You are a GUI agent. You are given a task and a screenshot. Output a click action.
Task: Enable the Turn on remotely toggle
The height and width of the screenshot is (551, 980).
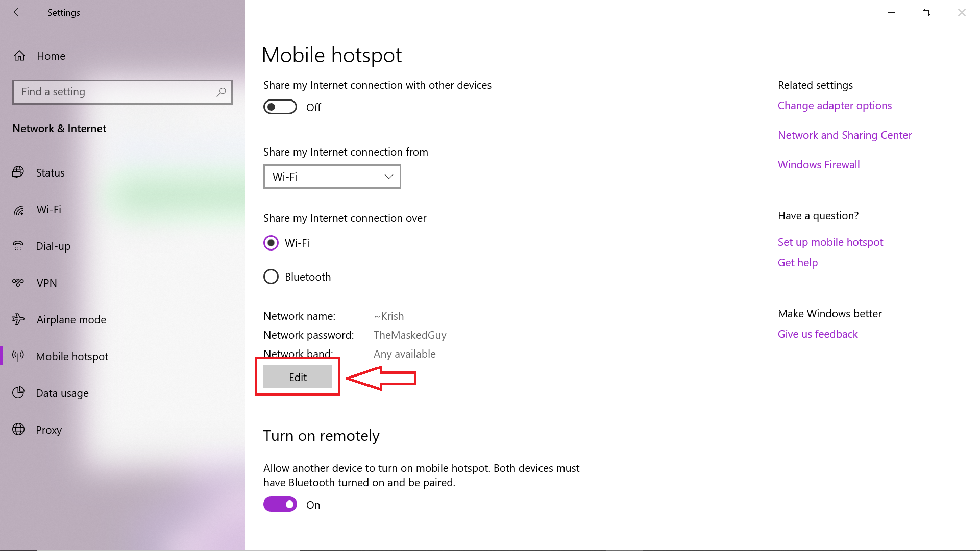click(279, 504)
